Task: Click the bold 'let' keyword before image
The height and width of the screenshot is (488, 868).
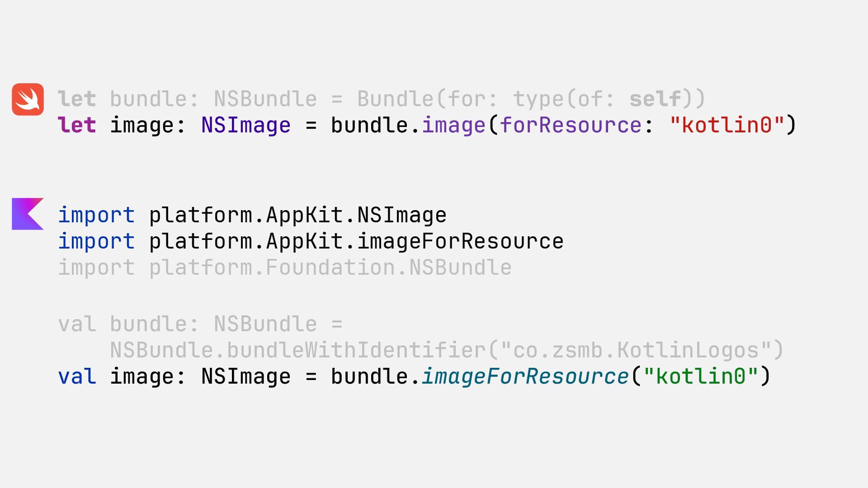Action: point(77,125)
